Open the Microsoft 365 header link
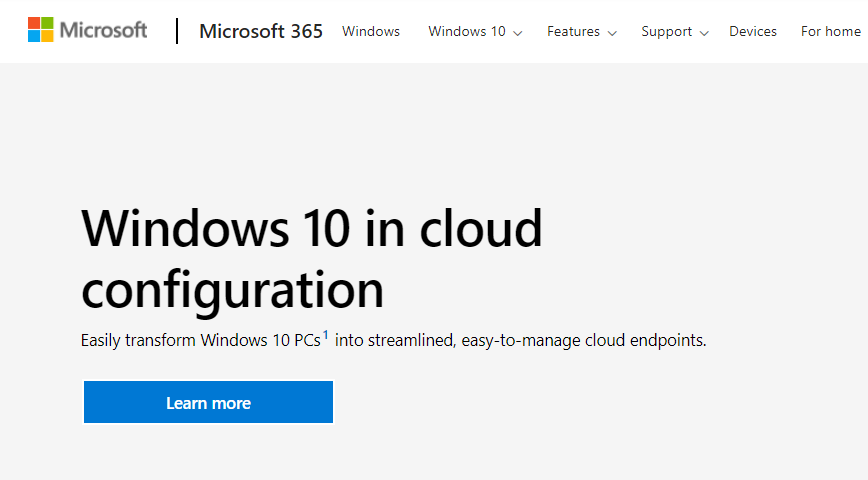The height and width of the screenshot is (480, 868). 261,31
